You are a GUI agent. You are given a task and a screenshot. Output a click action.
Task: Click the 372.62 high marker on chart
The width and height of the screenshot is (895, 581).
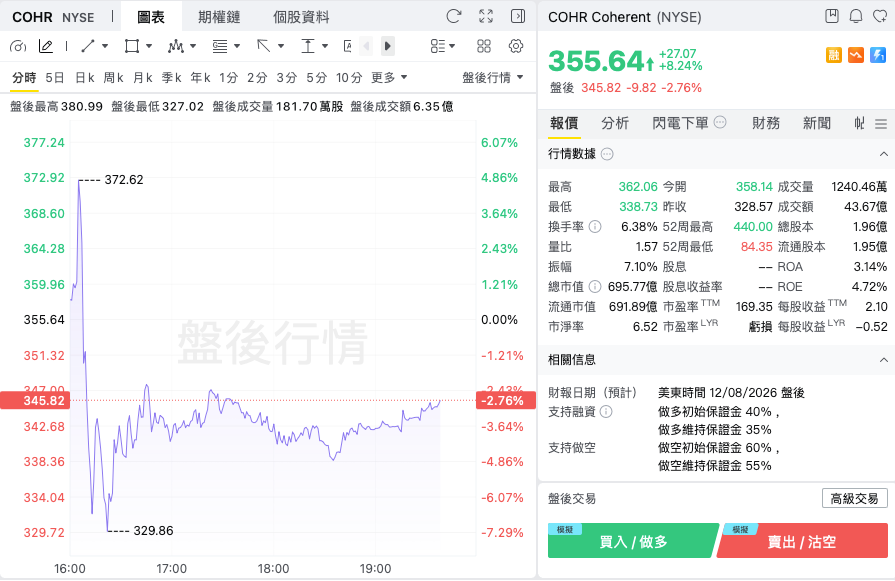coord(124,180)
